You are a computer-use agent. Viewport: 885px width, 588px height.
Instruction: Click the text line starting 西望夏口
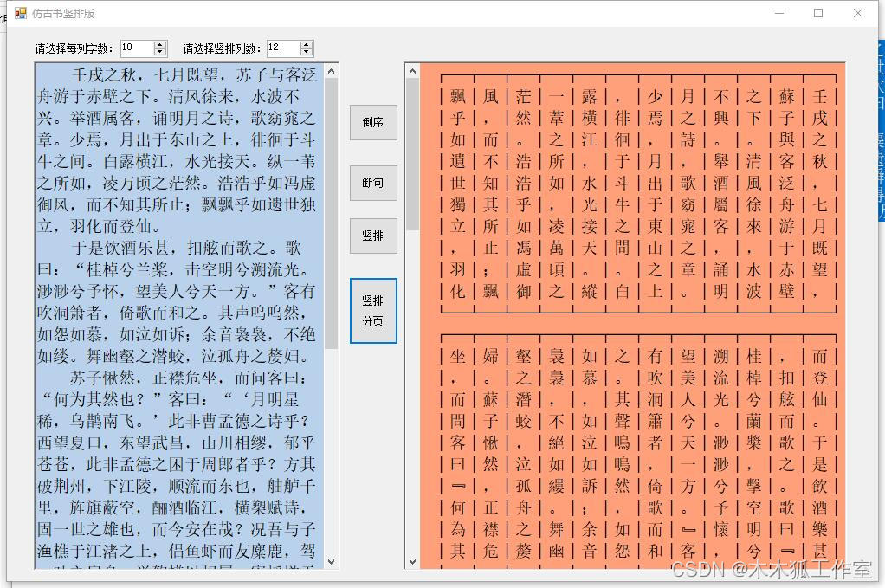176,443
